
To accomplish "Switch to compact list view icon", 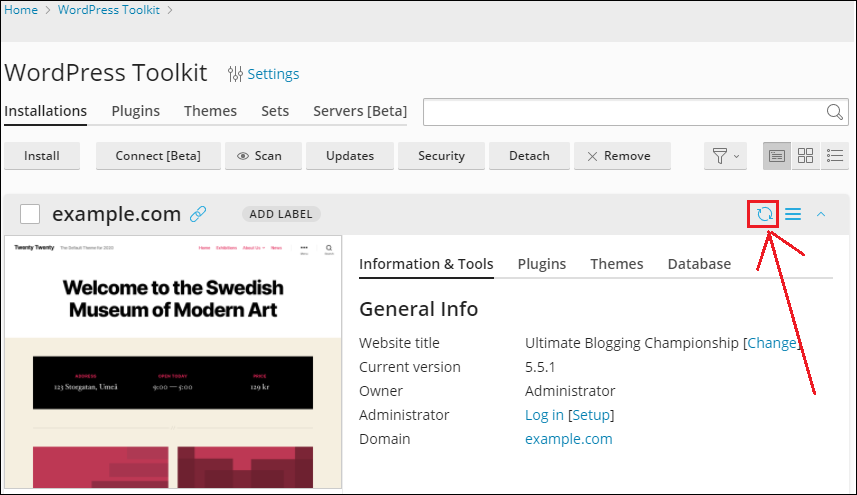I will (835, 156).
